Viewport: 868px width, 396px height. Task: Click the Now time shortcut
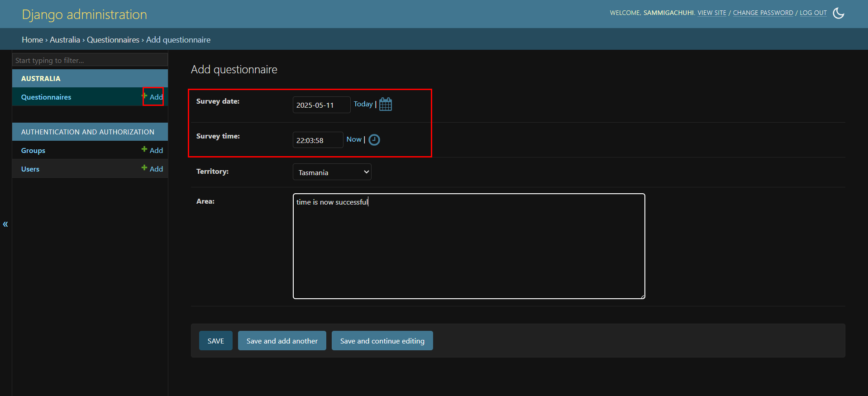tap(353, 139)
